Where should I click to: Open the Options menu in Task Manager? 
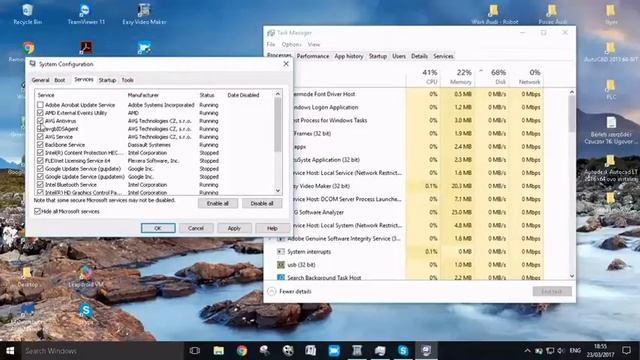[291, 44]
